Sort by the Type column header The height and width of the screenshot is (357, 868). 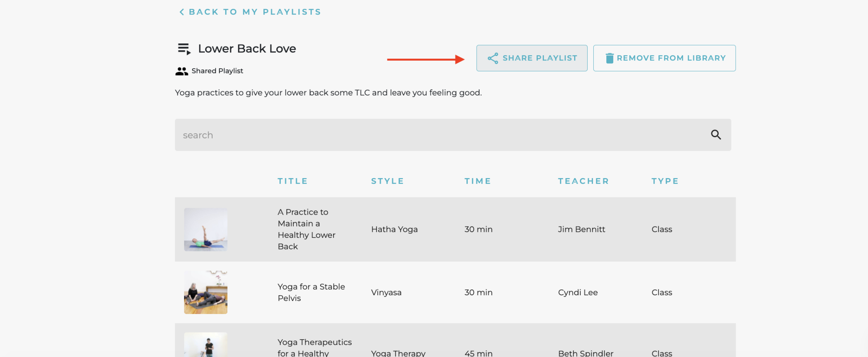click(665, 181)
